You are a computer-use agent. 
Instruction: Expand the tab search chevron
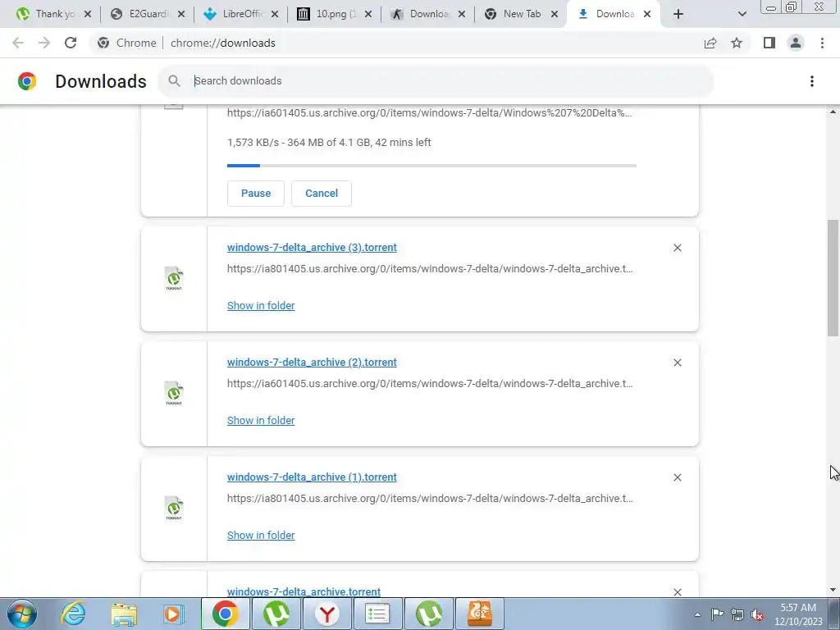(742, 14)
